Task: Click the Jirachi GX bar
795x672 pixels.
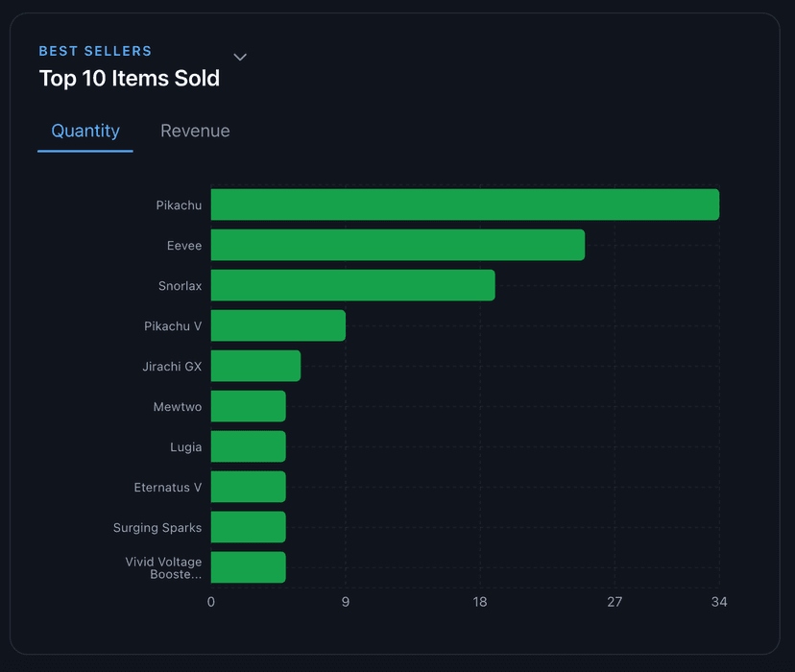Action: pyautogui.click(x=254, y=366)
